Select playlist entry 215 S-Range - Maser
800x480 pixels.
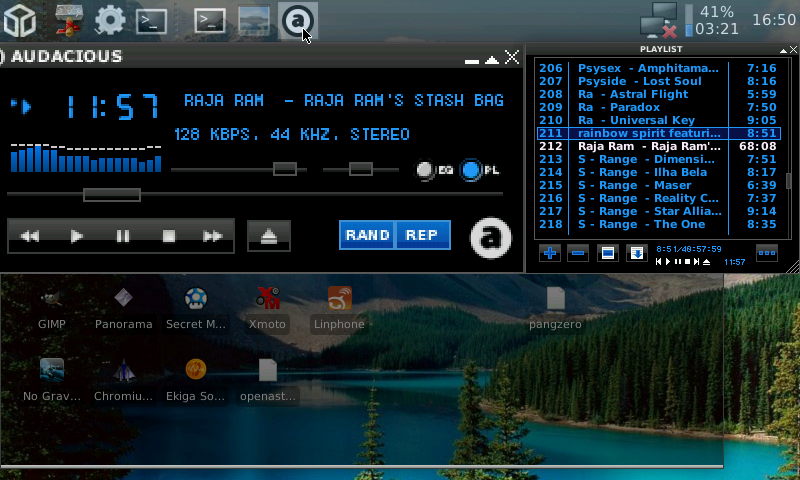click(x=658, y=186)
